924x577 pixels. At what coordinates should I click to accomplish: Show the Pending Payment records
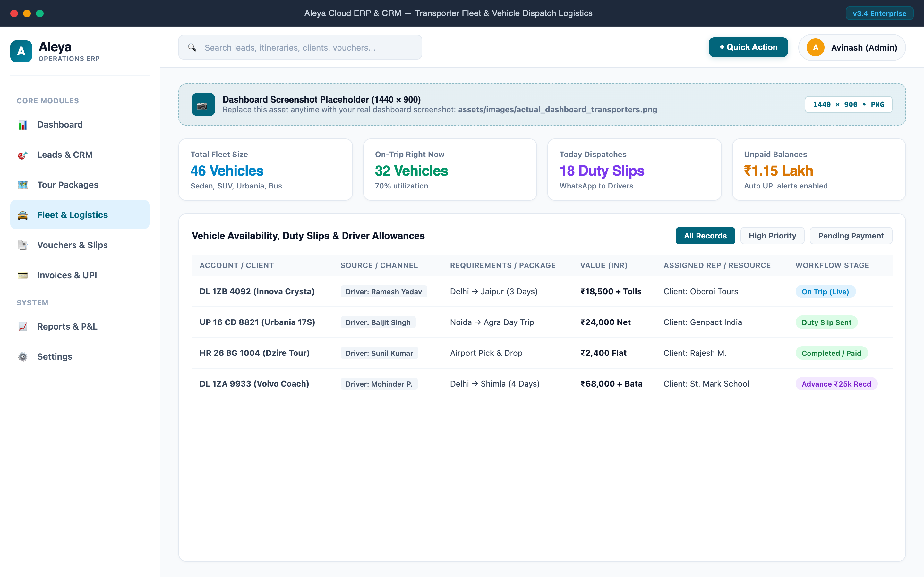[851, 236]
